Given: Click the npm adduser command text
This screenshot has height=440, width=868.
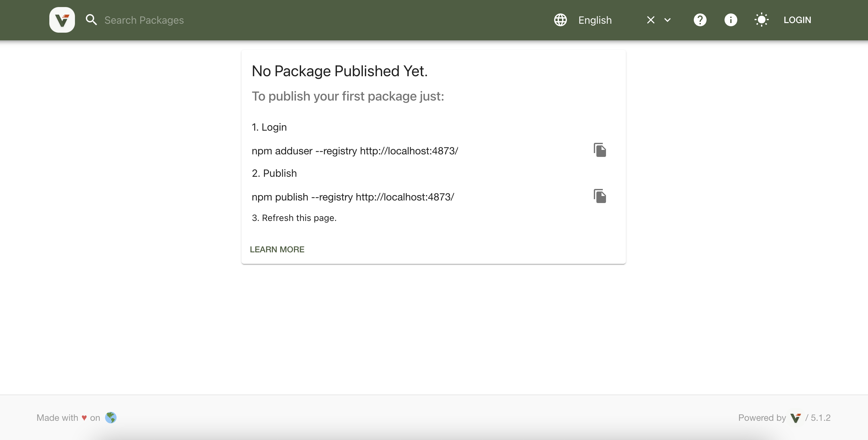Looking at the screenshot, I should [x=355, y=151].
